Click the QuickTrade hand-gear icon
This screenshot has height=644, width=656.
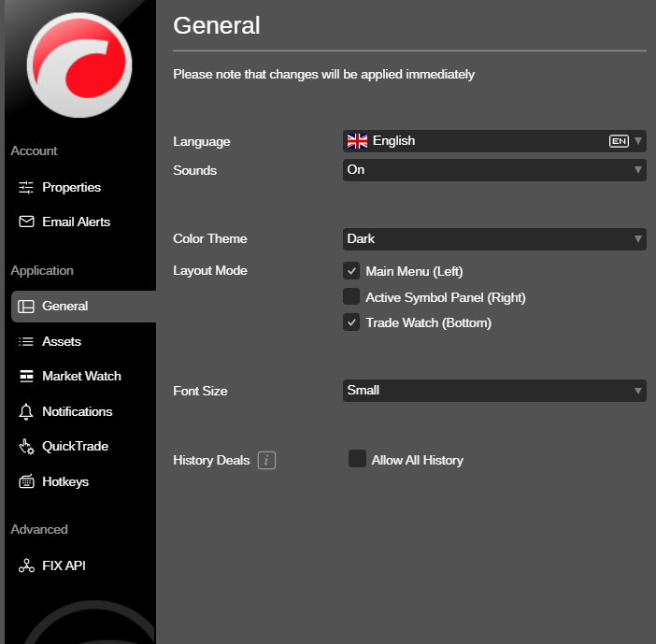point(26,447)
